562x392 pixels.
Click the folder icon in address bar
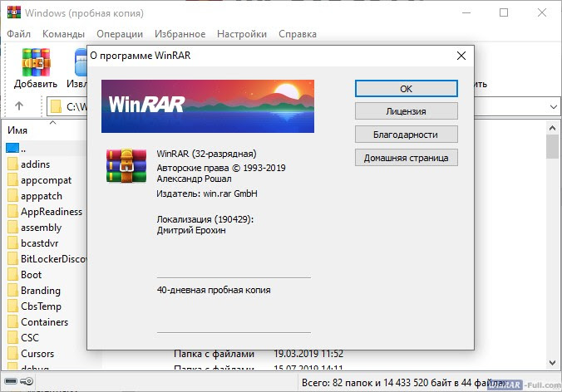[x=56, y=106]
